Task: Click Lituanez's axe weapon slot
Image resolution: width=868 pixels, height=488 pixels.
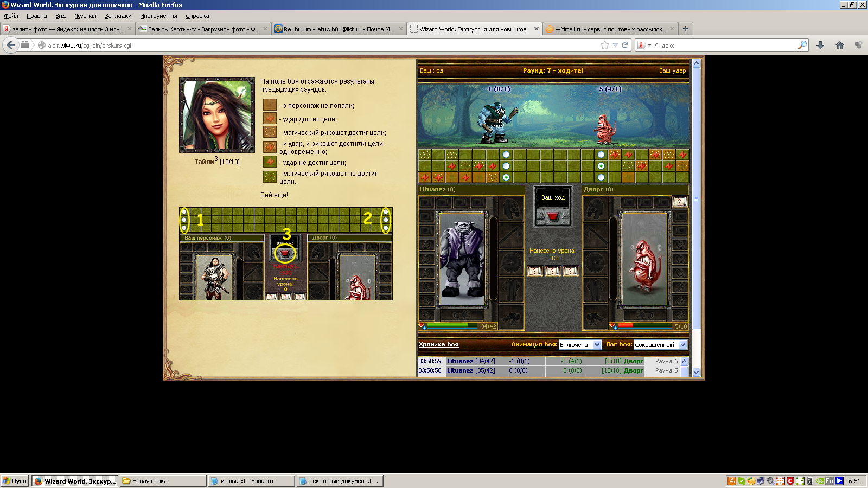Action: (x=510, y=235)
